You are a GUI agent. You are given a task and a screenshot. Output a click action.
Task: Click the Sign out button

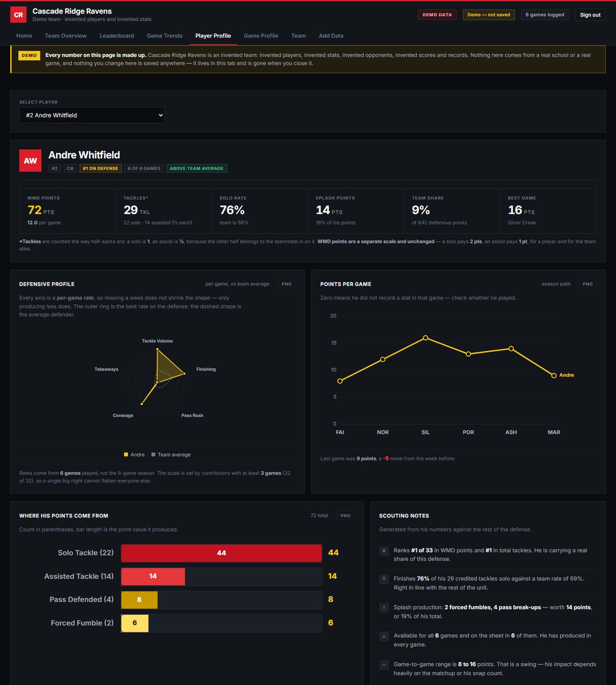(x=590, y=15)
